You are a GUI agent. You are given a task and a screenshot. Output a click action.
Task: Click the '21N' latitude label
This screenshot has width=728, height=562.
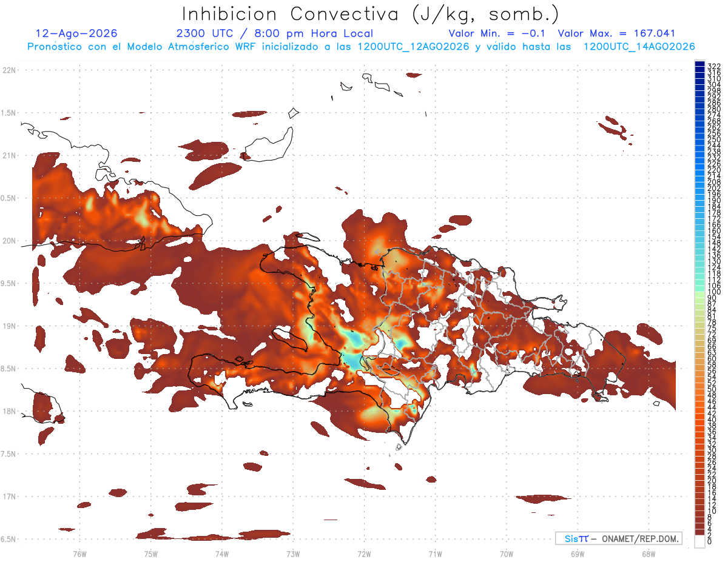9,155
